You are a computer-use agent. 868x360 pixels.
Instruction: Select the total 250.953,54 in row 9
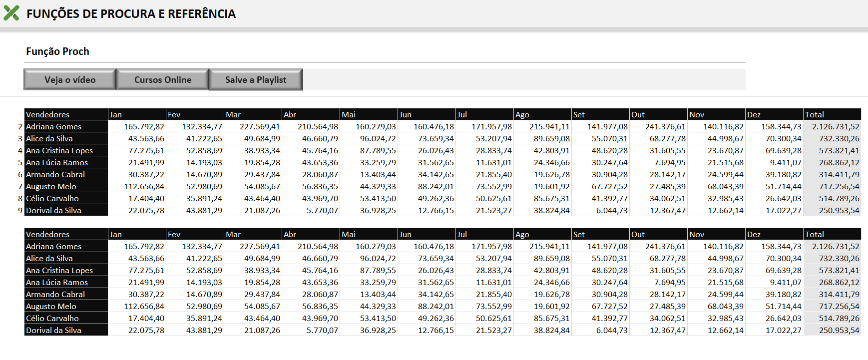pyautogui.click(x=832, y=210)
